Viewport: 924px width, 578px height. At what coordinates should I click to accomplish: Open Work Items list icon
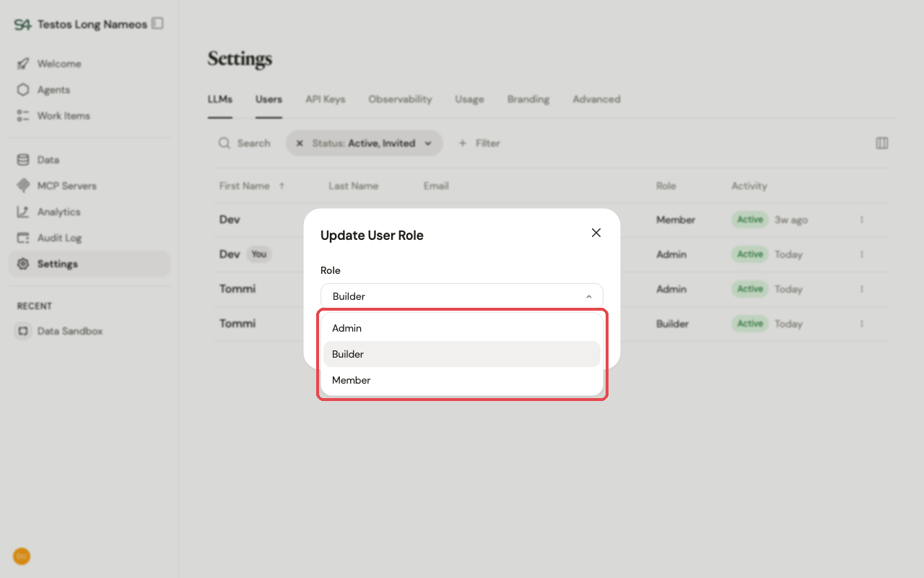[23, 116]
